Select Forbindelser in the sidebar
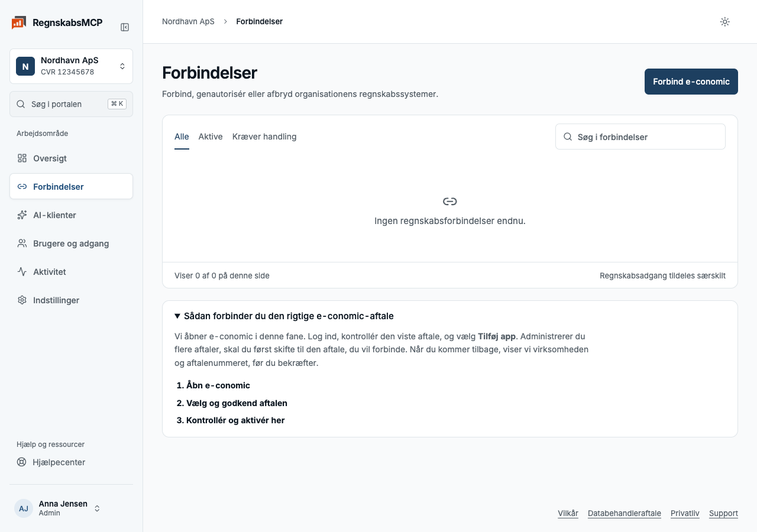Viewport: 757px width, 532px height. click(x=71, y=187)
